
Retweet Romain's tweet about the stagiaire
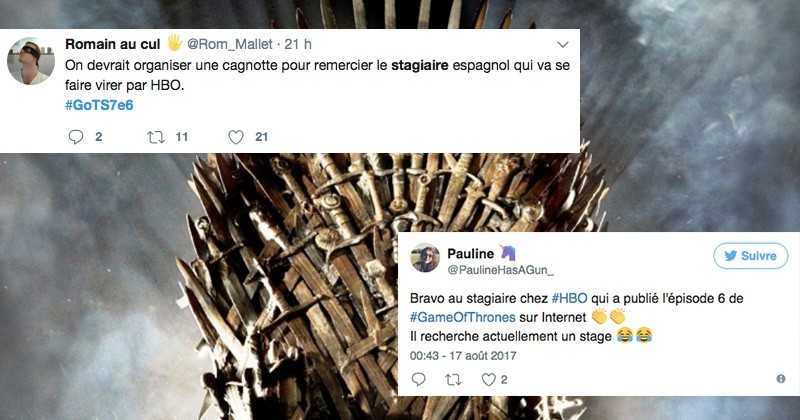156,137
